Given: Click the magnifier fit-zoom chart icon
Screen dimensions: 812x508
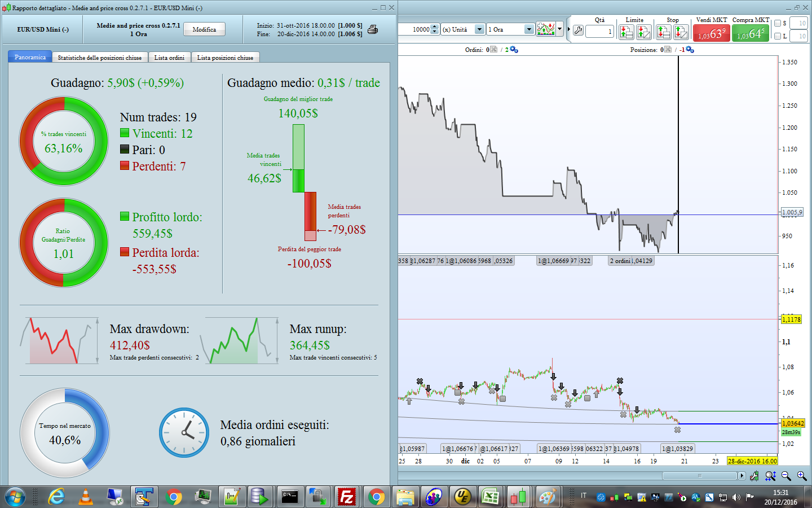Looking at the screenshot, I should (770, 476).
